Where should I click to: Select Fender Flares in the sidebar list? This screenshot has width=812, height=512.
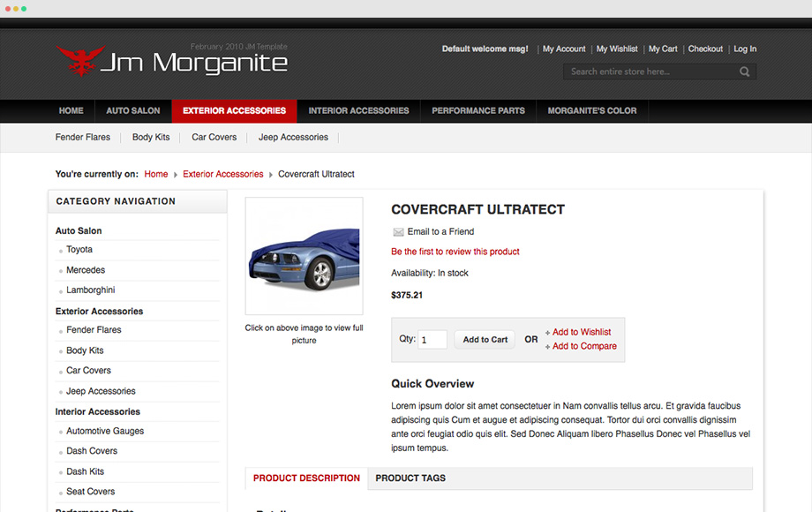pos(94,330)
